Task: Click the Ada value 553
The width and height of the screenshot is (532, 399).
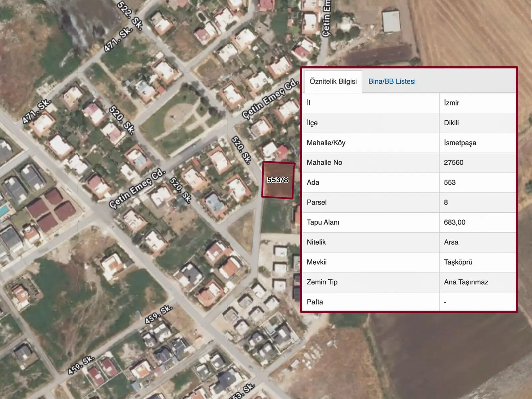Action: [x=450, y=182]
